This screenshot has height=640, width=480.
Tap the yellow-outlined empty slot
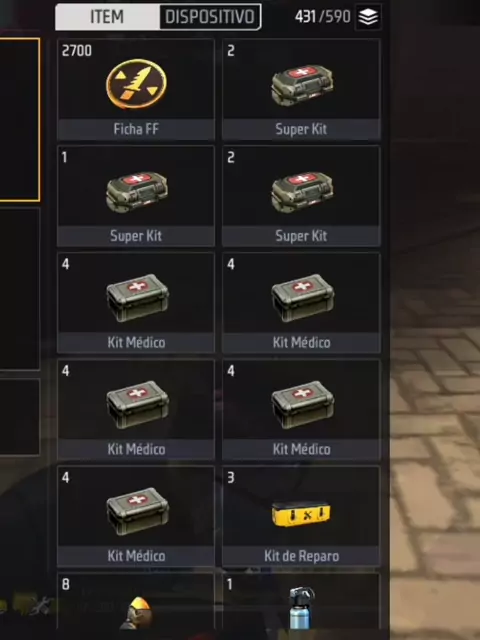coord(20,120)
